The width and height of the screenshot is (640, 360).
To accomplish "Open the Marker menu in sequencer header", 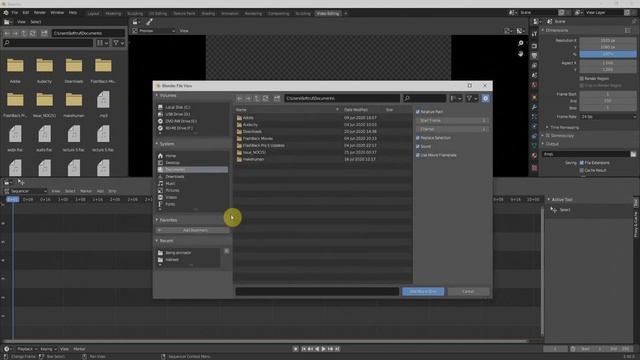I will (x=86, y=191).
